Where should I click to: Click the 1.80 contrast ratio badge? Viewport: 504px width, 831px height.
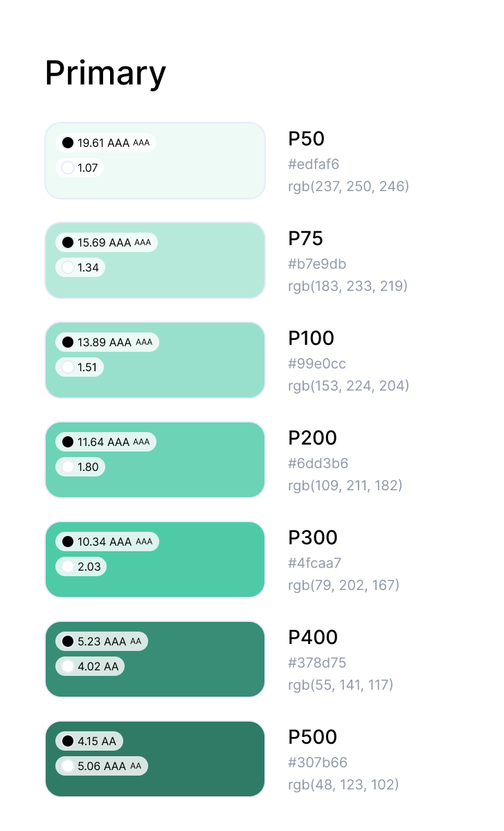80,467
